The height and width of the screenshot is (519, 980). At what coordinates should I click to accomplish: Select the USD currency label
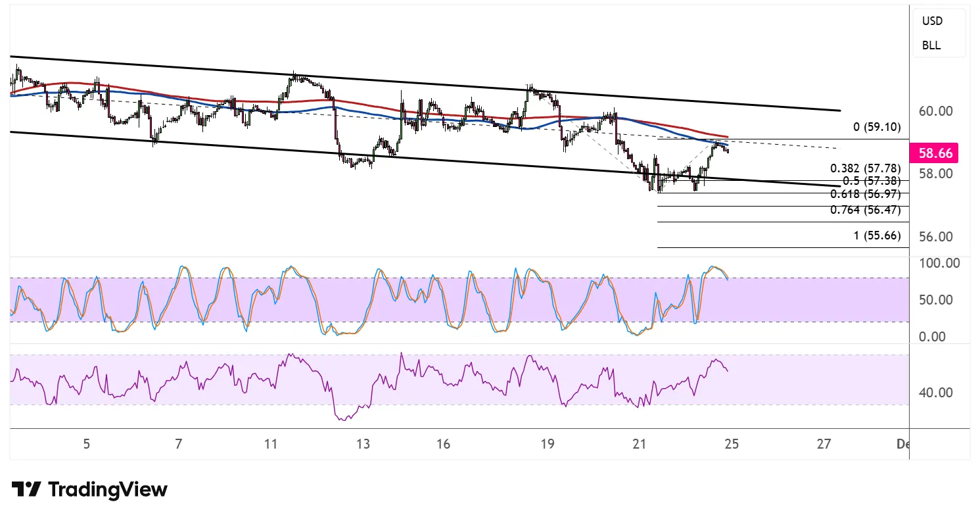click(x=932, y=21)
